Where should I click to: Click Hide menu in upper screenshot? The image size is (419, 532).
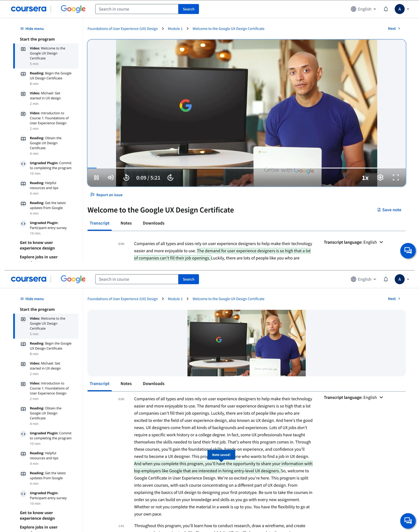tap(32, 29)
